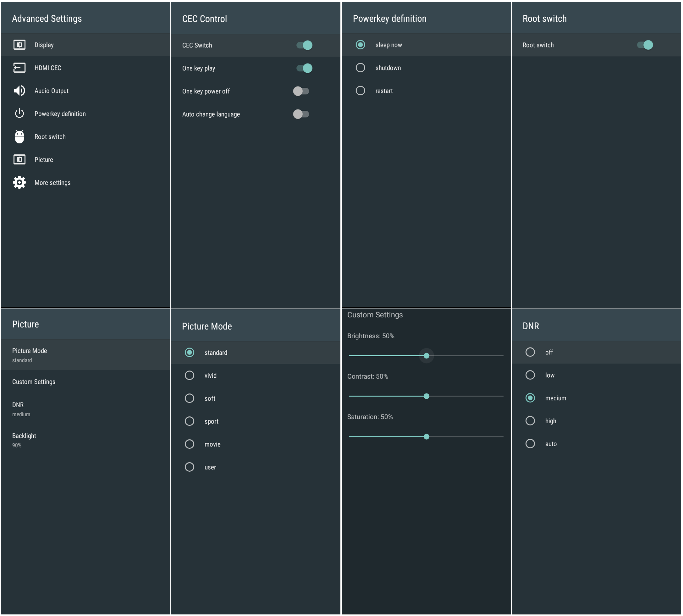The image size is (683, 616).
Task: Click the Powerkey definition power icon
Action: point(19,114)
